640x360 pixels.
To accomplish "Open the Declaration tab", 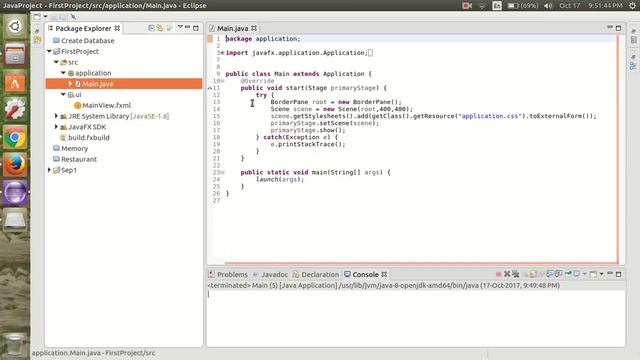I will click(316, 274).
